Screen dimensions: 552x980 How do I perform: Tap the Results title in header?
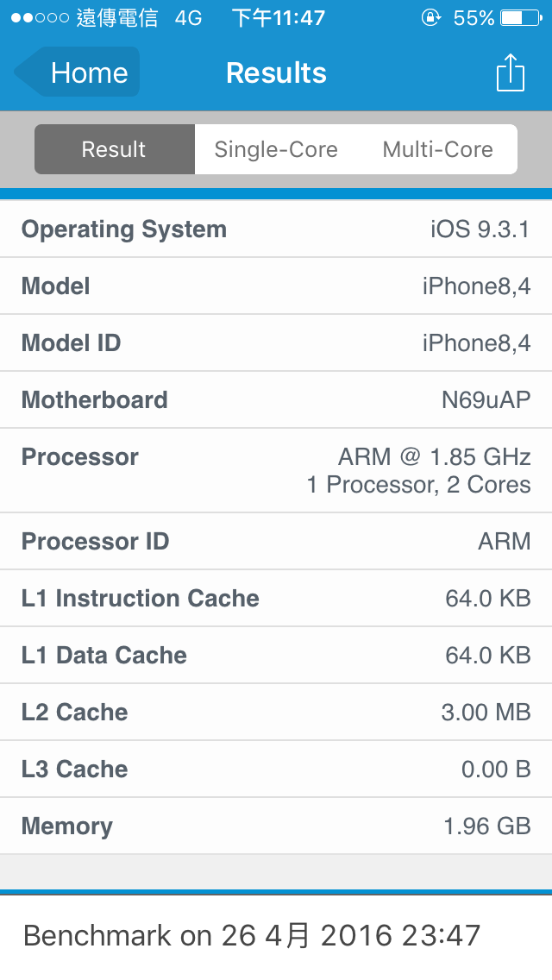pos(276,72)
